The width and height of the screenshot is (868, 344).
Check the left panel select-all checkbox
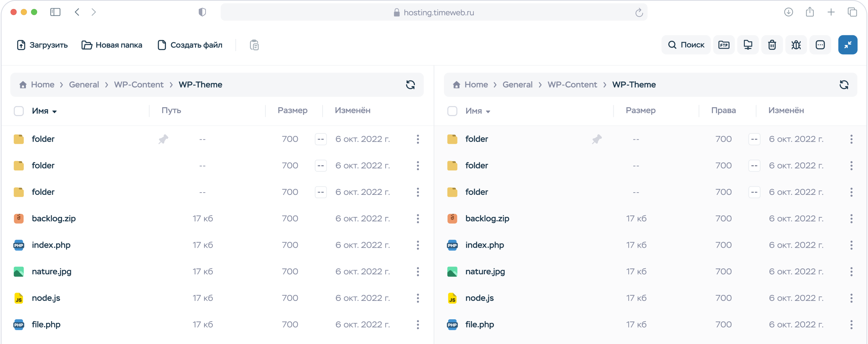[x=19, y=111]
